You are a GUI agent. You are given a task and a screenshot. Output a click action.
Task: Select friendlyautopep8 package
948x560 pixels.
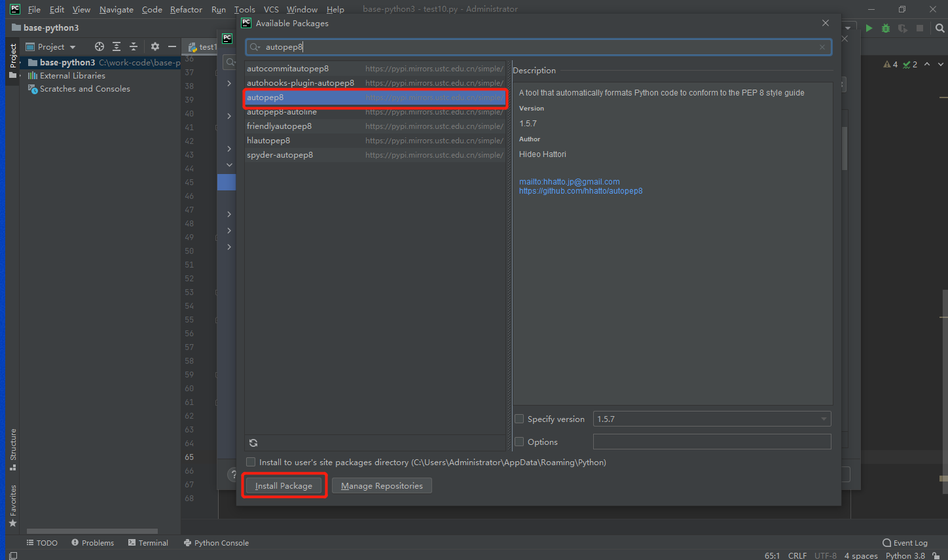click(x=375, y=126)
